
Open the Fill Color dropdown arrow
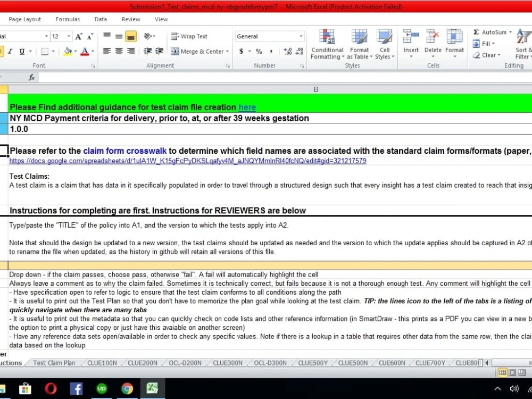[76, 51]
